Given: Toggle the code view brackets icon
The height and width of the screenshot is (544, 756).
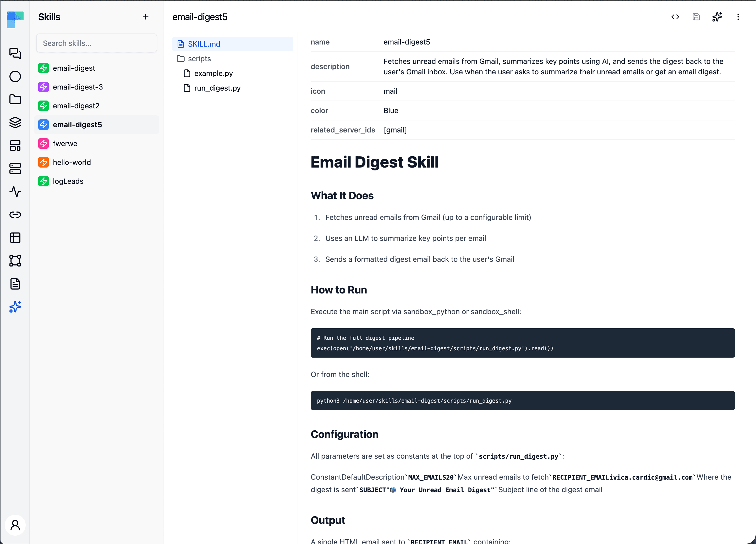Looking at the screenshot, I should (x=675, y=17).
